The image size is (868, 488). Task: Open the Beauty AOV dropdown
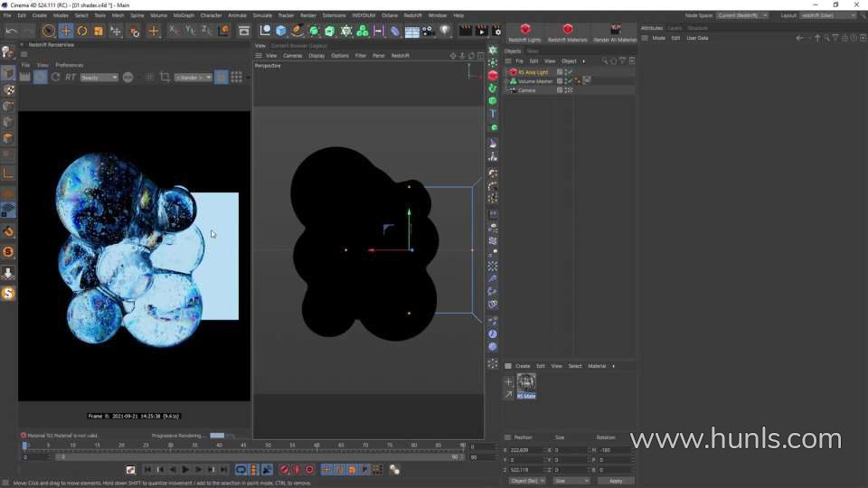coord(99,78)
